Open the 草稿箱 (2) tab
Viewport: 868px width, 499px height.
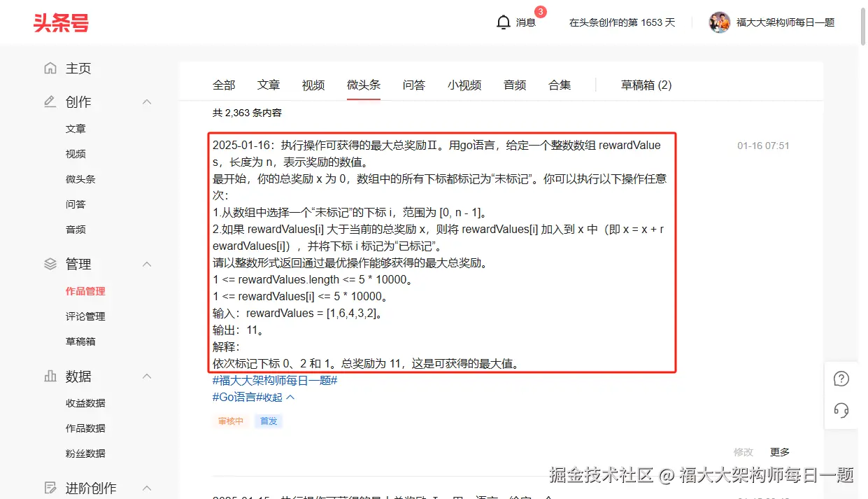point(646,84)
